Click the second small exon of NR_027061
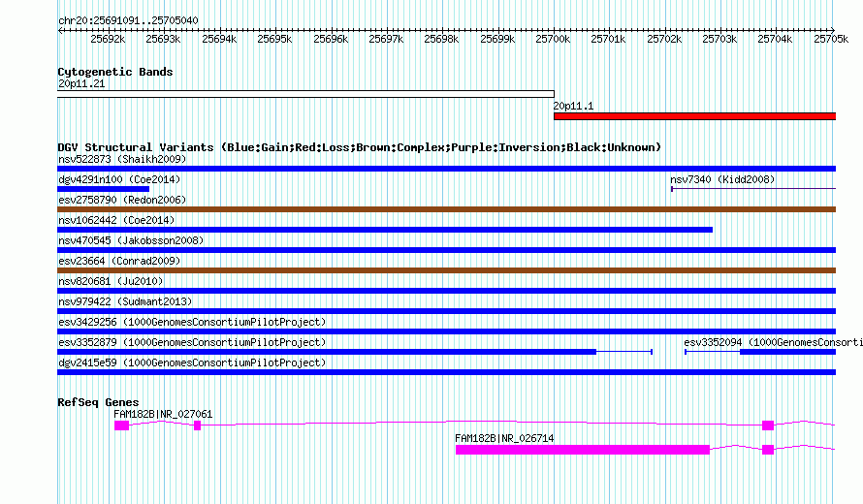Image resolution: width=863 pixels, height=504 pixels. click(x=198, y=425)
